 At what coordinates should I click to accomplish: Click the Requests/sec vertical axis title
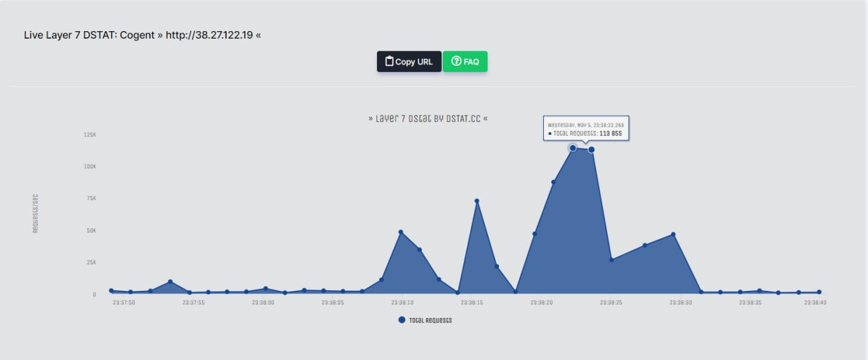tap(36, 214)
